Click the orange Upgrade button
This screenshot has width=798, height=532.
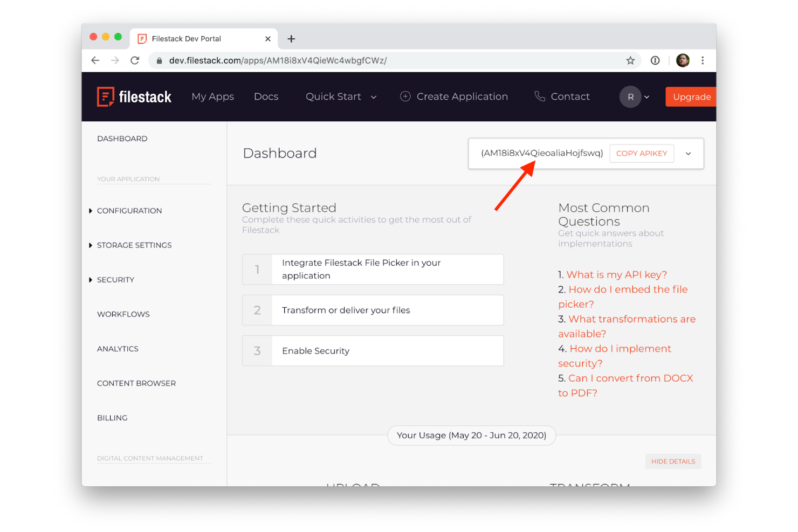tap(691, 97)
